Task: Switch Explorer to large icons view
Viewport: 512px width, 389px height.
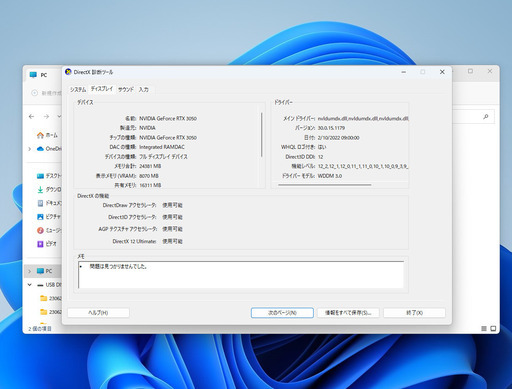Action: 493,329
